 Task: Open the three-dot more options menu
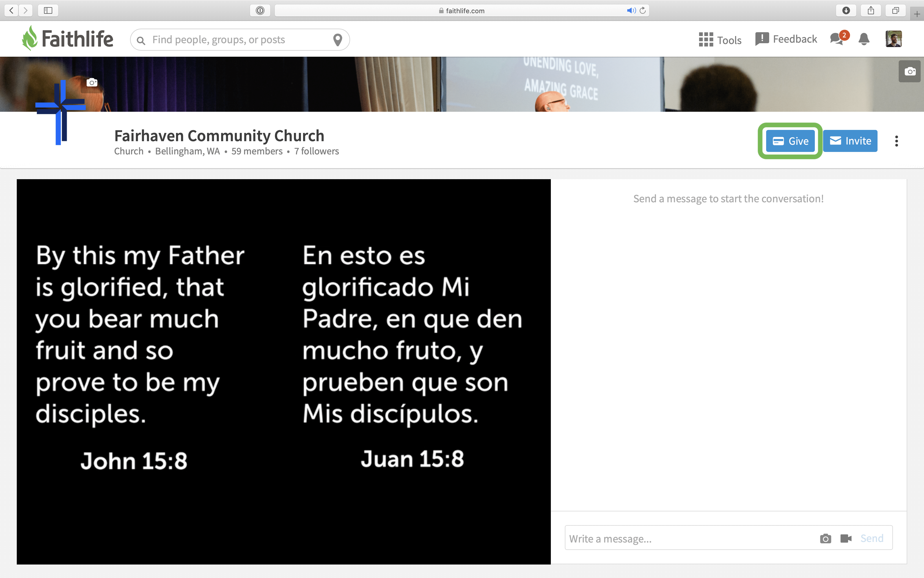tap(897, 141)
